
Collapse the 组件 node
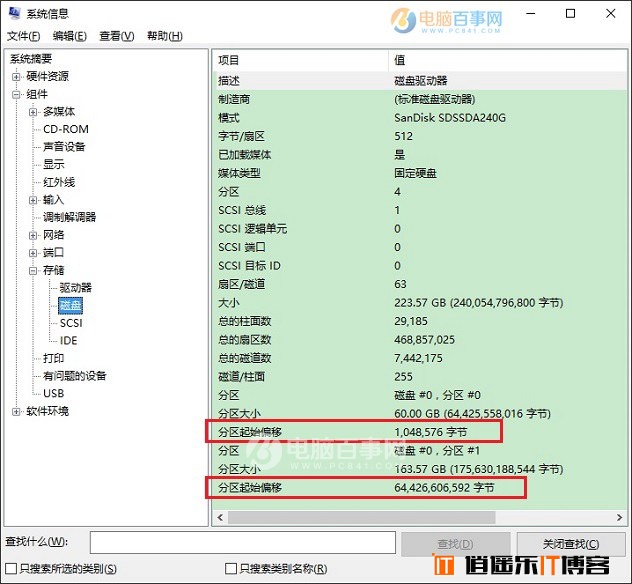[16, 94]
